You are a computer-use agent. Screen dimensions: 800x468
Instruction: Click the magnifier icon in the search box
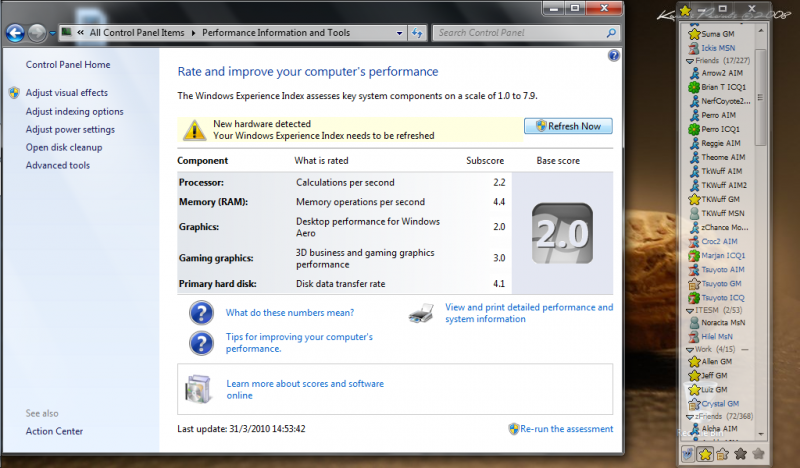[x=609, y=33]
